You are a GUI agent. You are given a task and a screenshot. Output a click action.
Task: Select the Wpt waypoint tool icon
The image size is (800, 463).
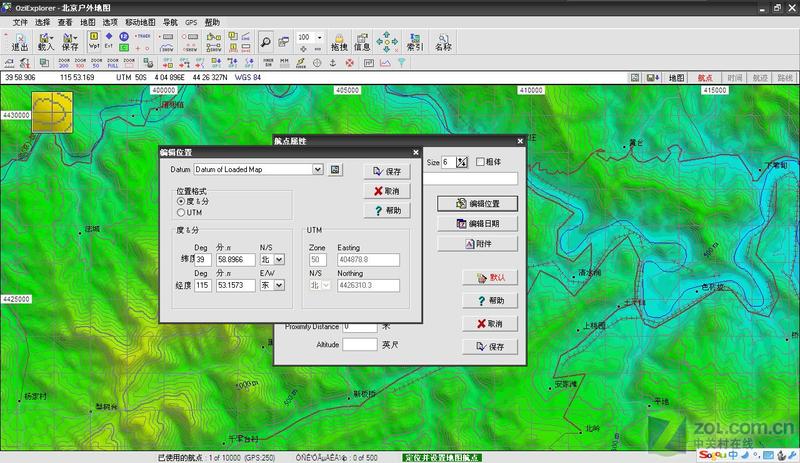click(94, 40)
